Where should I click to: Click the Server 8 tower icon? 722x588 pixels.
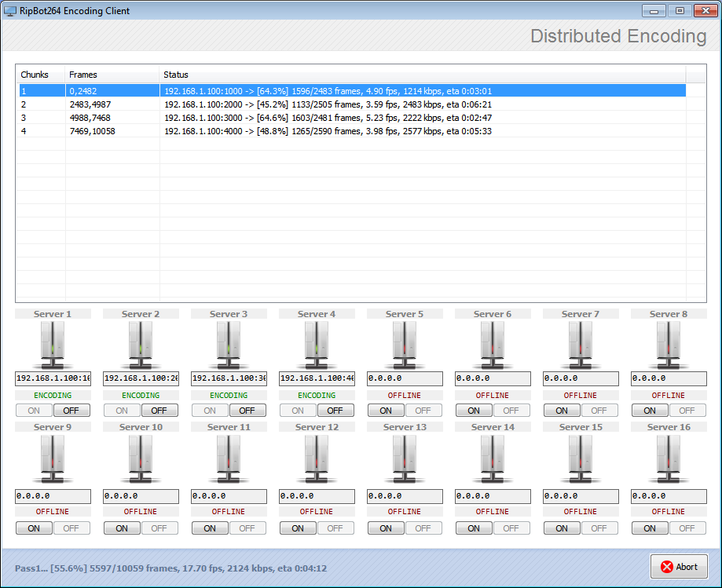click(669, 345)
